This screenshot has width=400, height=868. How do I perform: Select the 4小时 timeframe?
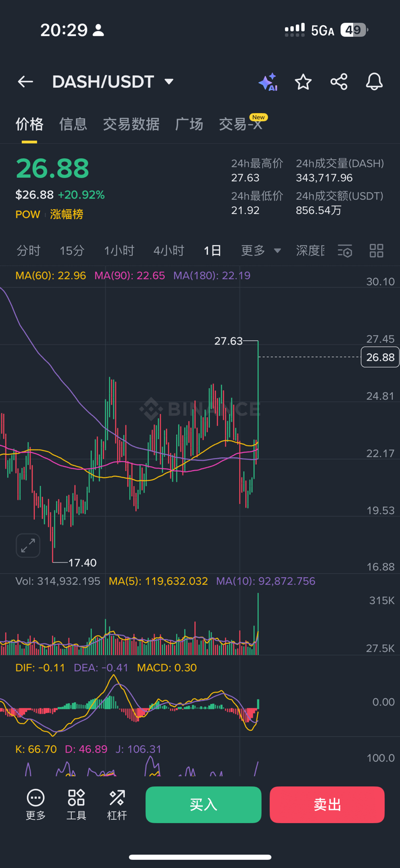[x=169, y=250]
